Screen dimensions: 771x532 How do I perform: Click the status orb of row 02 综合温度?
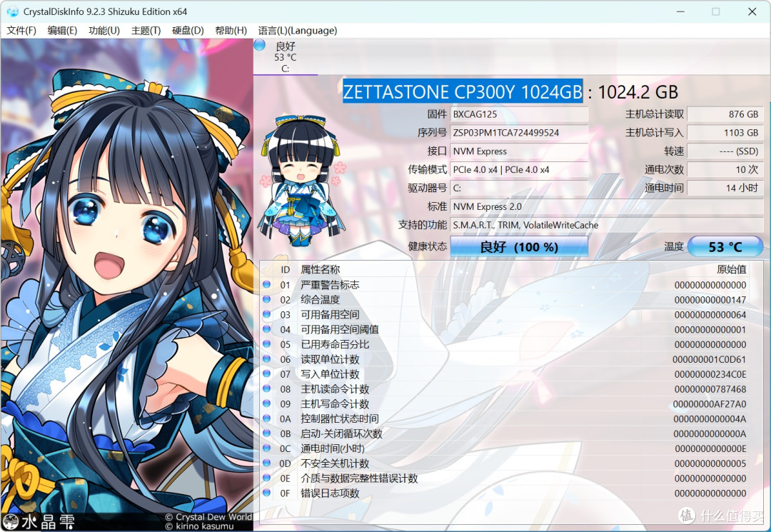267,299
